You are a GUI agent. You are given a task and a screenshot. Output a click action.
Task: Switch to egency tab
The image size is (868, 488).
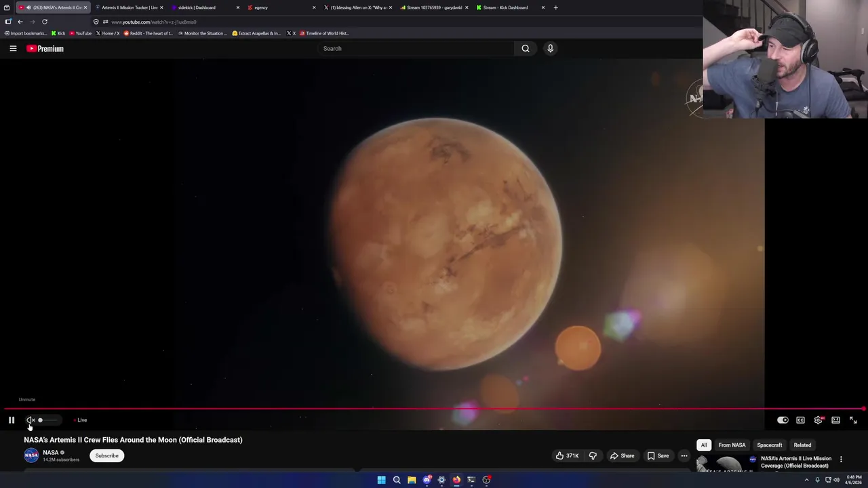pyautogui.click(x=281, y=7)
